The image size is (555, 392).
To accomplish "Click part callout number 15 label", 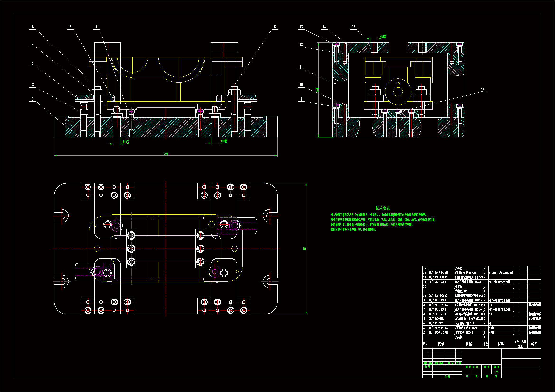I will tap(353, 27).
